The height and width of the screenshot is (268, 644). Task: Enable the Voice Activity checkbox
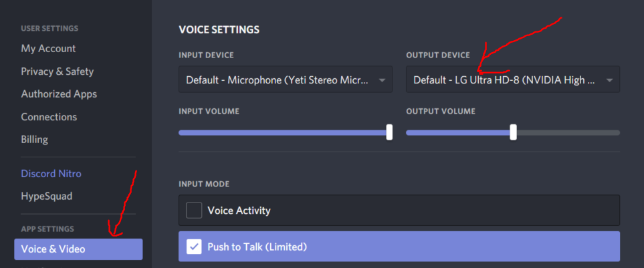coord(194,211)
